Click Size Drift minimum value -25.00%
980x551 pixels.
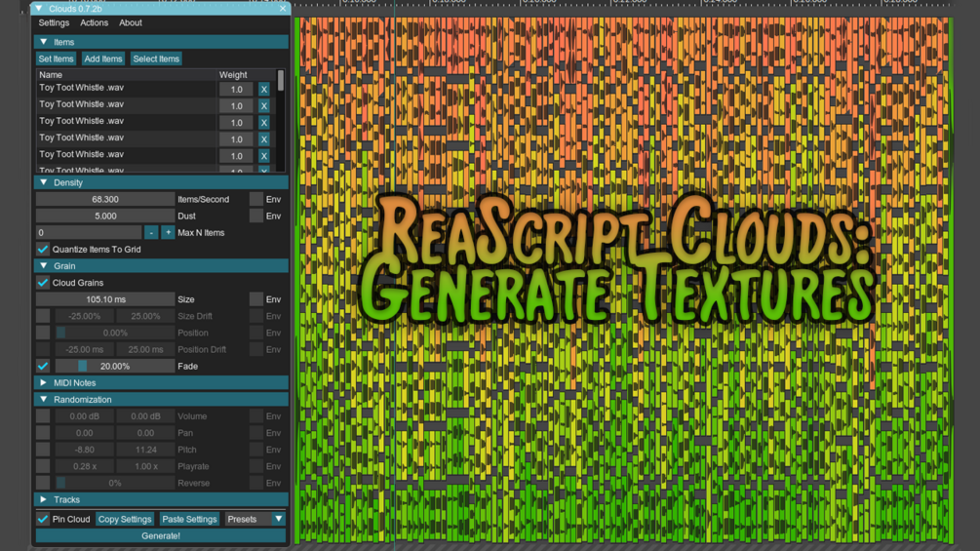[85, 316]
